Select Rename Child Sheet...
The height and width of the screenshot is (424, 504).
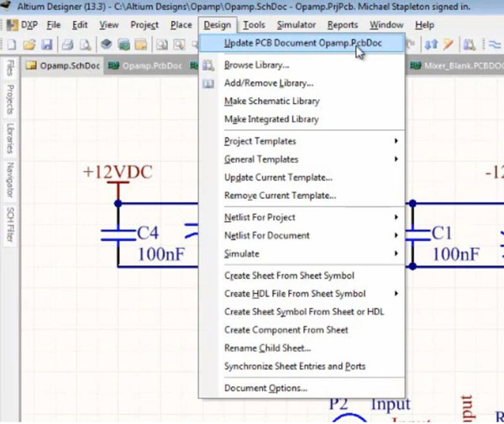(302, 348)
